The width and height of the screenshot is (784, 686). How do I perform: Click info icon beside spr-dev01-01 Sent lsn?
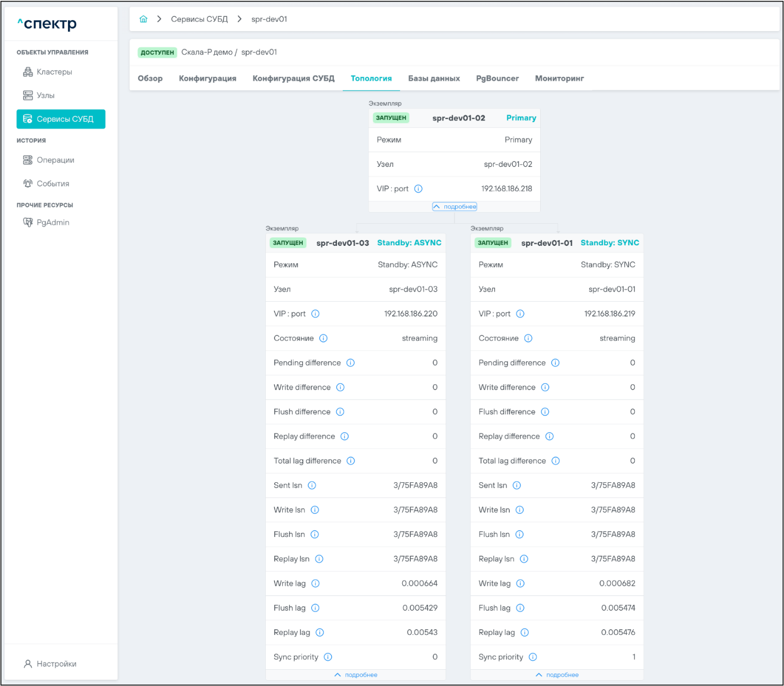517,485
